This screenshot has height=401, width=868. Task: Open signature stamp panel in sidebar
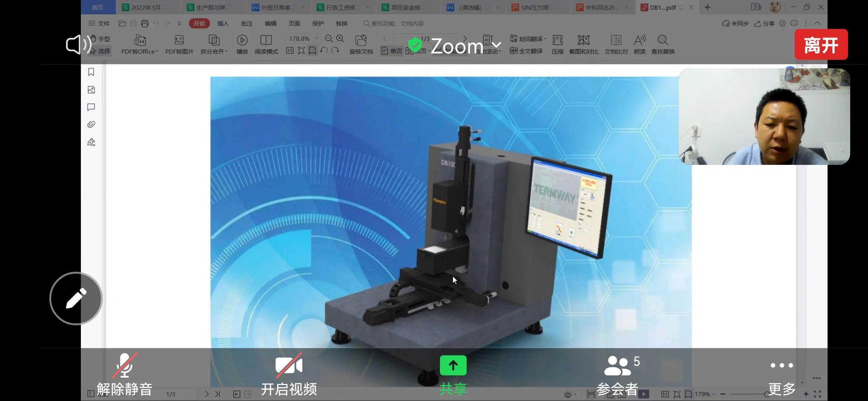[x=91, y=142]
